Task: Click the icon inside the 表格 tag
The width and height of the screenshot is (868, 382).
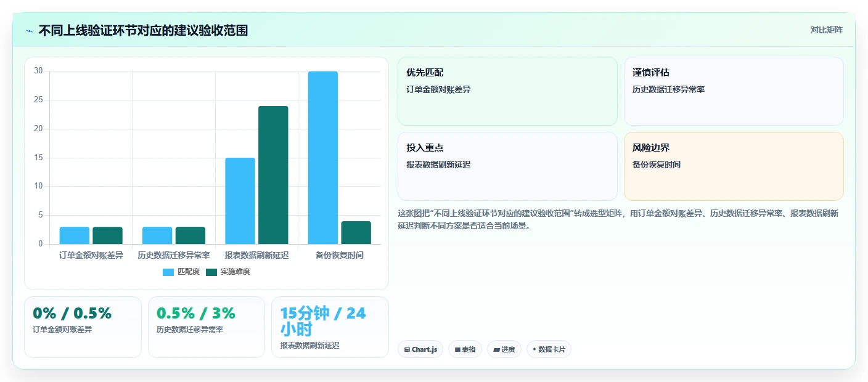Action: click(x=457, y=350)
